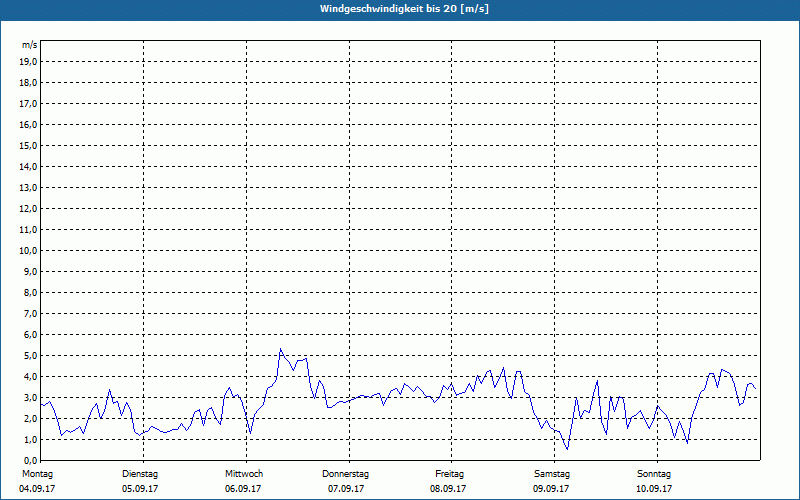Viewport: 800px width, 500px height.
Task: Select the 16,0 axis value
Action: [29, 124]
